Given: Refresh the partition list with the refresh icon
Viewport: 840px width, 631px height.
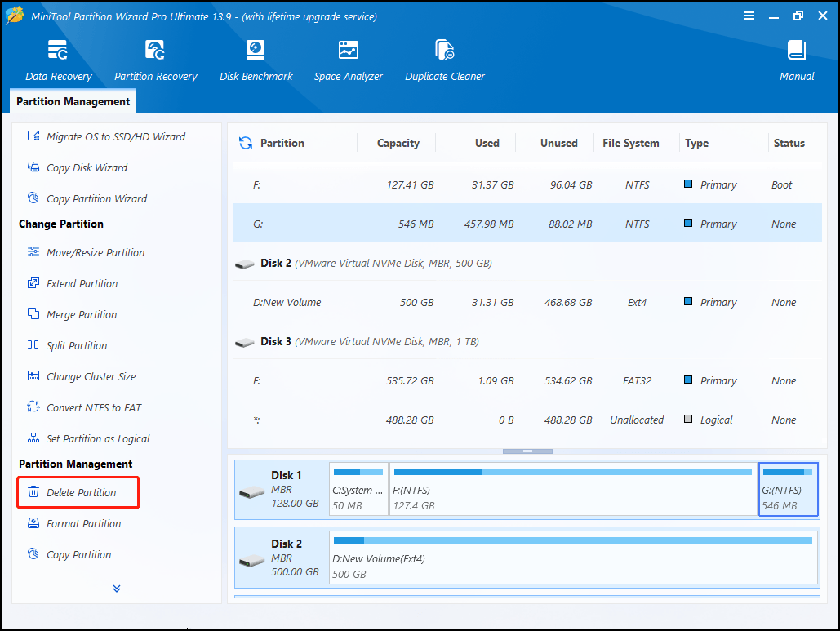Looking at the screenshot, I should (246, 143).
